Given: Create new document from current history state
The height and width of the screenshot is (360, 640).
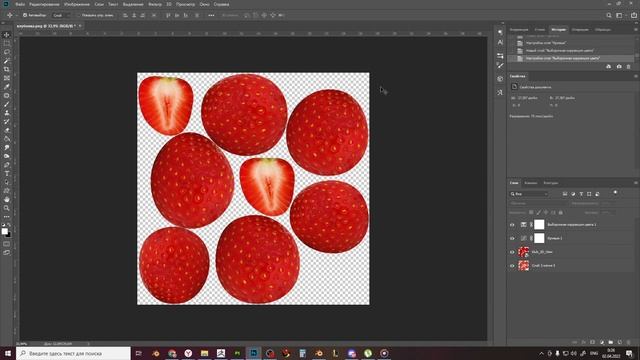Looking at the screenshot, I should [x=609, y=67].
